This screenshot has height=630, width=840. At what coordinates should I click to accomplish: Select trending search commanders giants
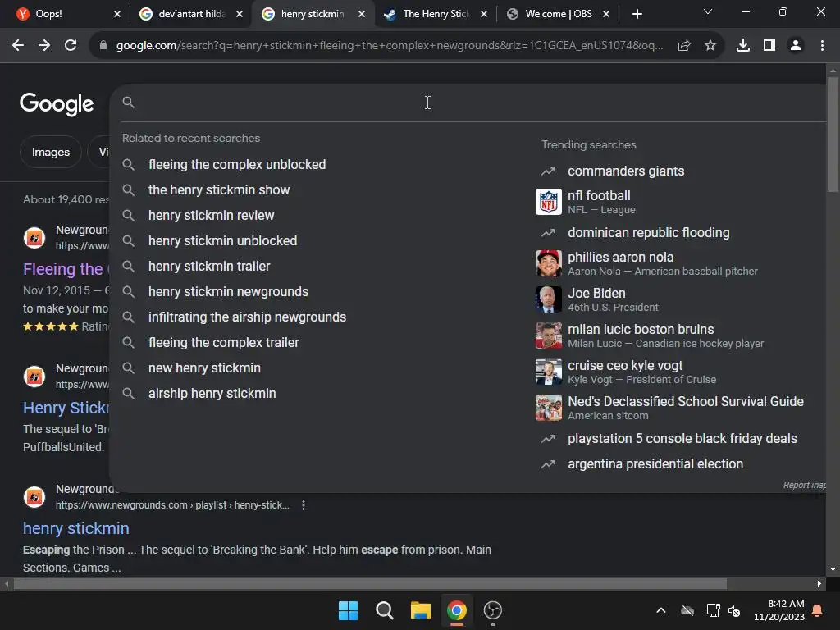[626, 171]
